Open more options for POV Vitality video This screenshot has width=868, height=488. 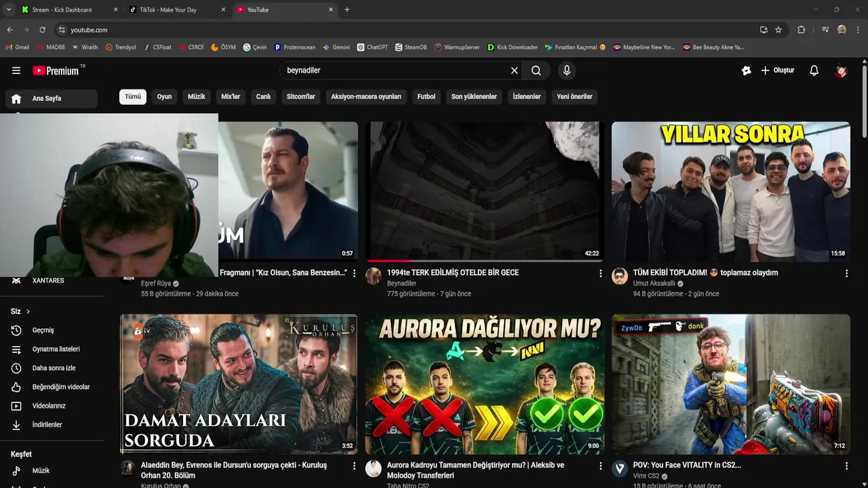click(846, 466)
